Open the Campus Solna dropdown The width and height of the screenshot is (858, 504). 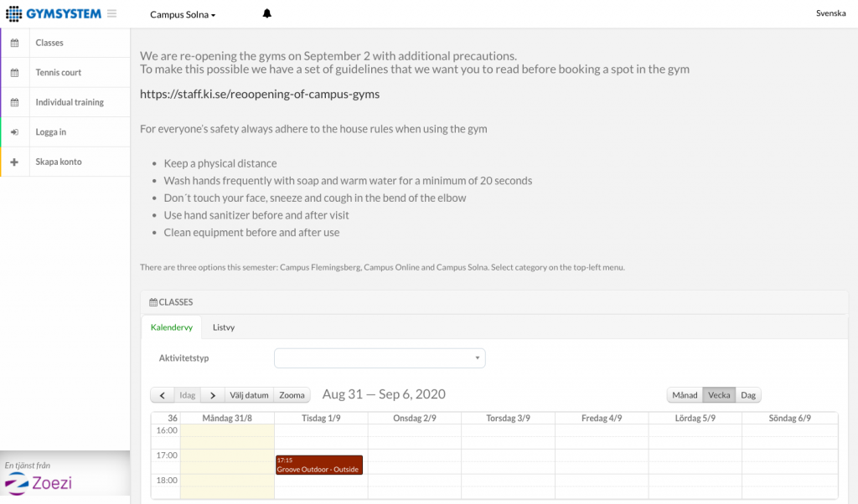point(183,15)
